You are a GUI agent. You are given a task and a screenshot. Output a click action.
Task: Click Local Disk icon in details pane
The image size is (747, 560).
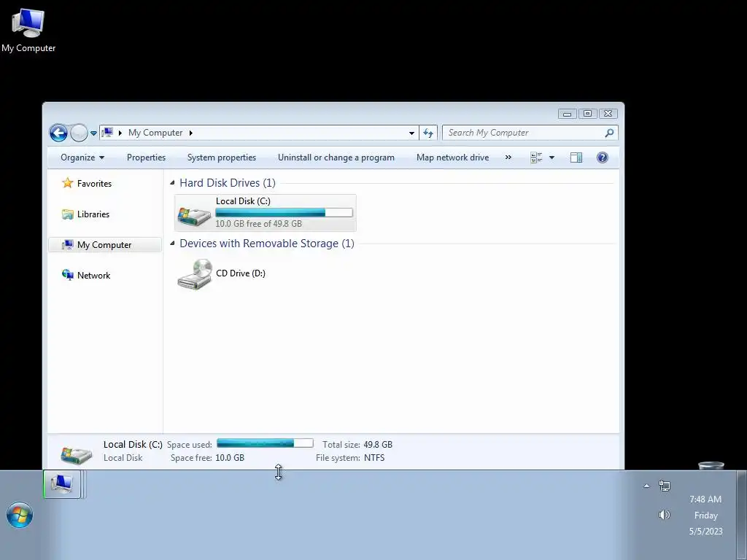tap(76, 455)
